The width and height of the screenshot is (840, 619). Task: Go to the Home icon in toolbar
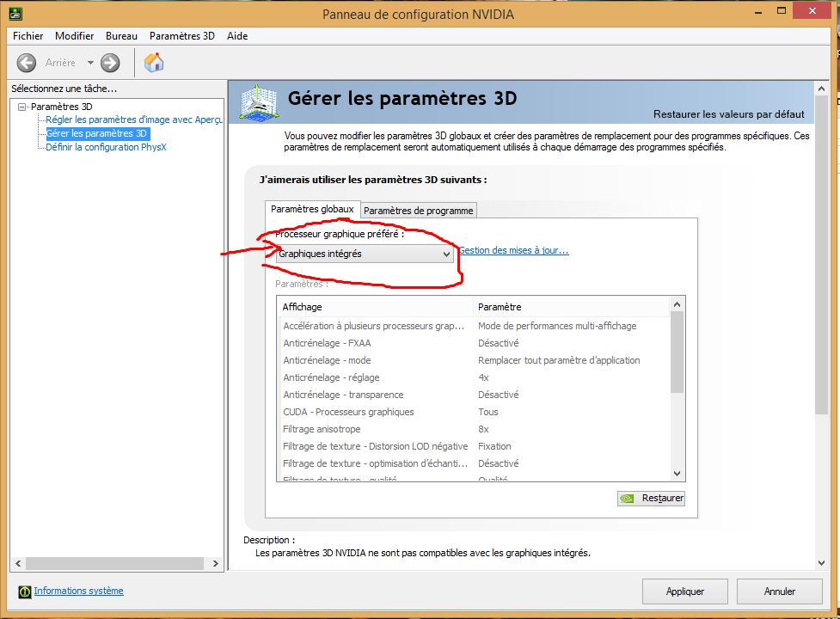pos(154,62)
